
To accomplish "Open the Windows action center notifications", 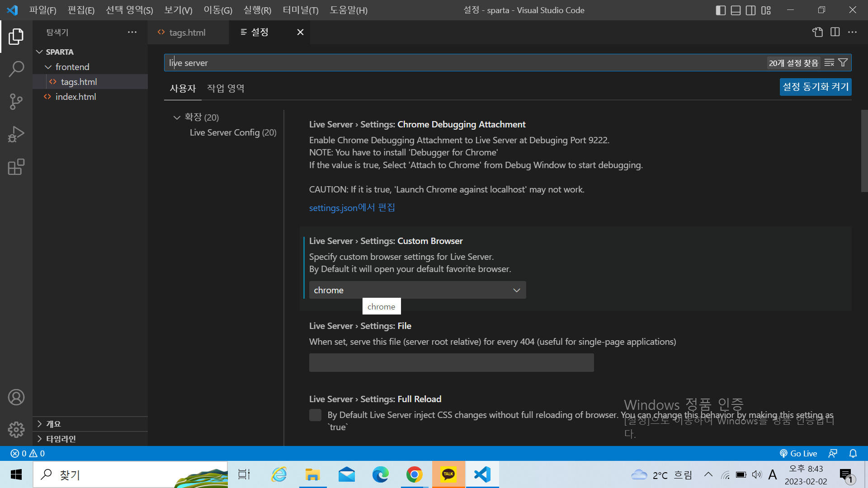I will pyautogui.click(x=846, y=474).
